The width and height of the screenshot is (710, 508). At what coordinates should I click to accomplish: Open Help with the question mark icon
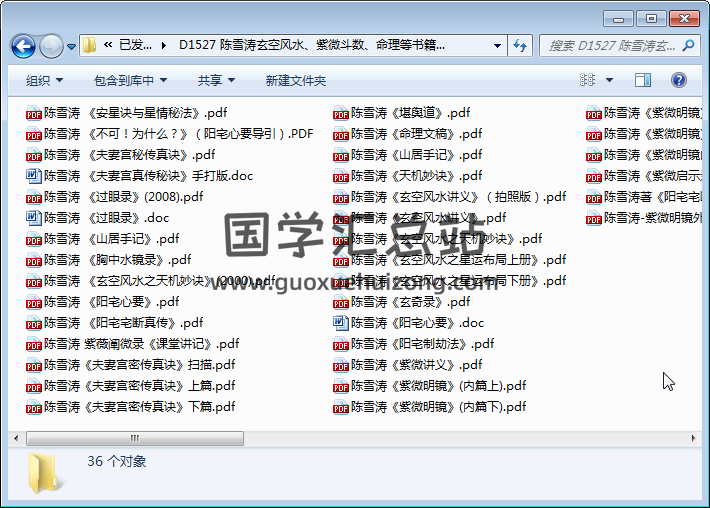(x=678, y=80)
